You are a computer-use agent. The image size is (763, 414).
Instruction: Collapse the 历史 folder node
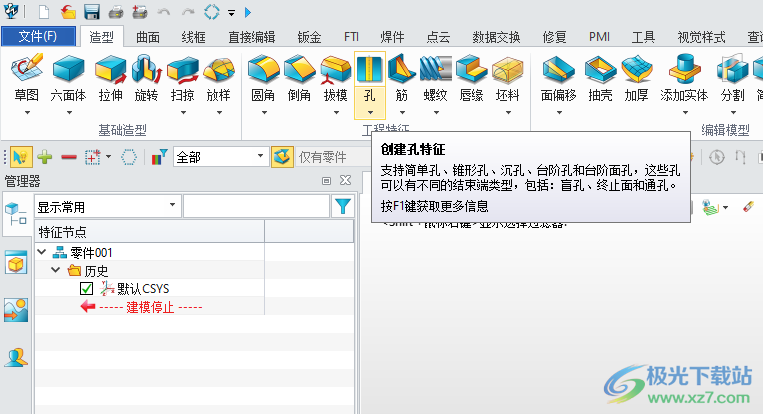pyautogui.click(x=55, y=270)
